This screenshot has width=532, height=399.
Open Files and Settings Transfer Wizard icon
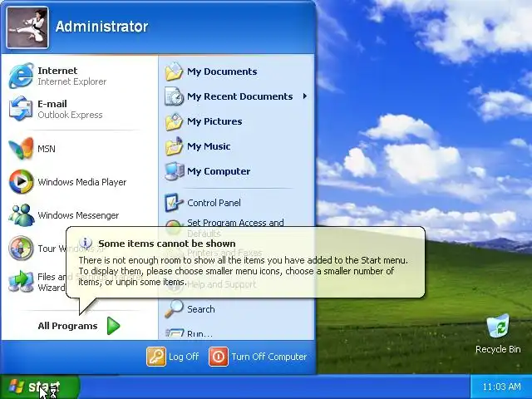point(21,281)
